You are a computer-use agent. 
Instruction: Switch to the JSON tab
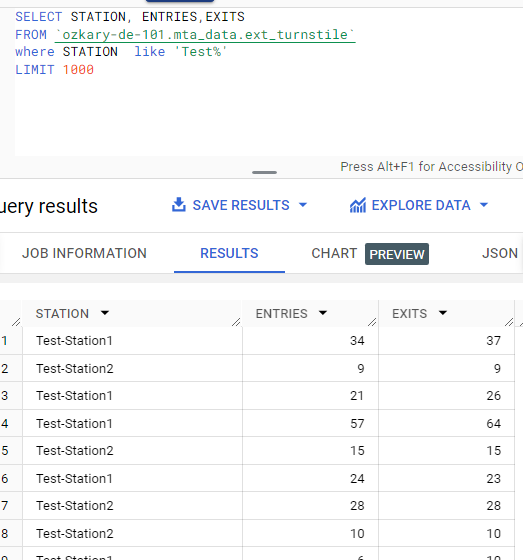coord(499,253)
